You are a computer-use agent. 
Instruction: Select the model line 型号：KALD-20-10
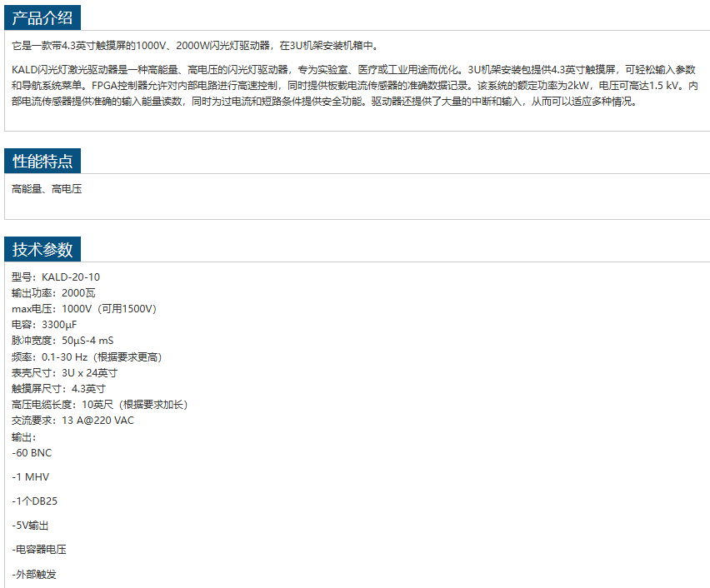point(56,277)
